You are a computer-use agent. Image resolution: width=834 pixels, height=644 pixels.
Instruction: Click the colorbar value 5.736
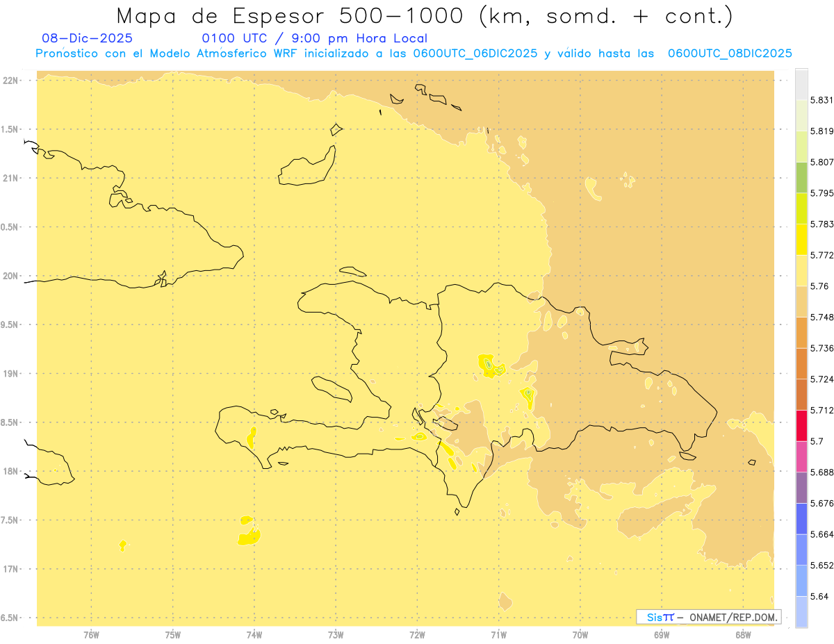821,348
